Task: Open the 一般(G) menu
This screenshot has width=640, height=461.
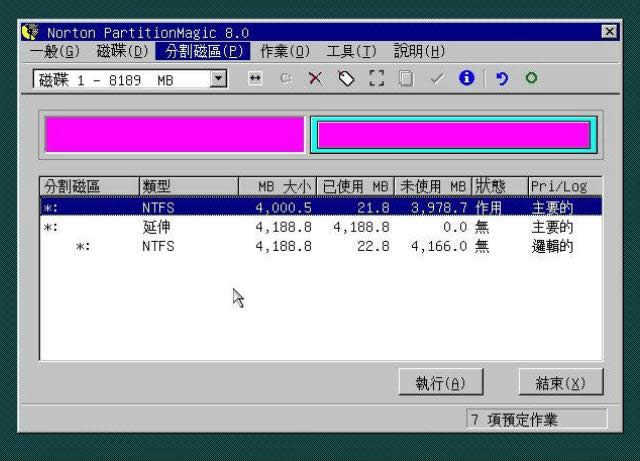Action: pos(54,51)
